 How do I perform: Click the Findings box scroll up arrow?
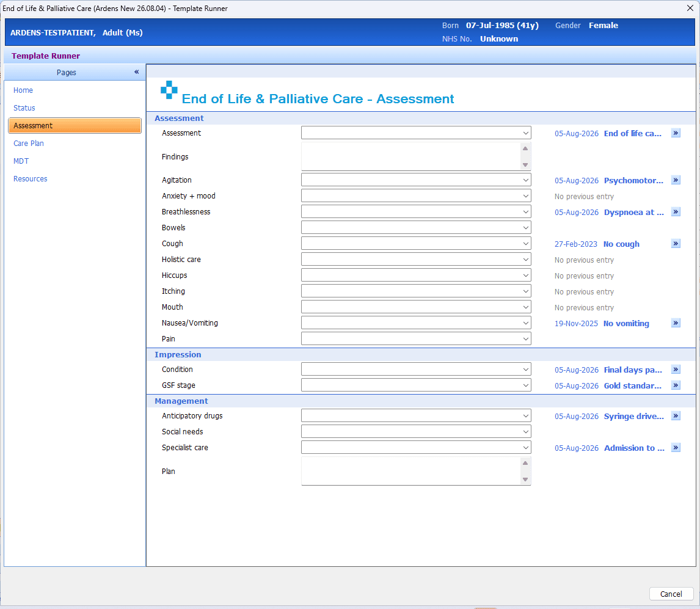525,148
